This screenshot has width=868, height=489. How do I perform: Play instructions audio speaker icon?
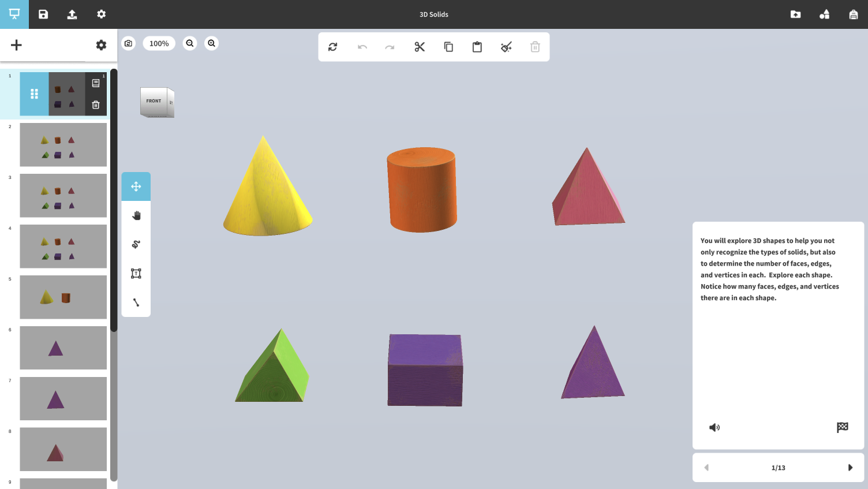click(714, 427)
